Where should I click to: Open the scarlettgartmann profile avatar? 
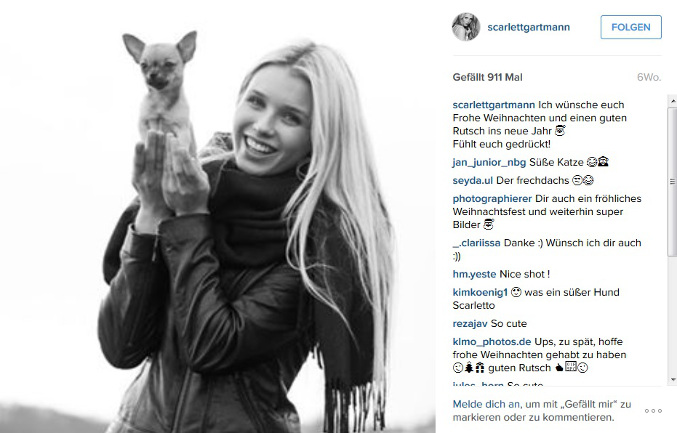[x=465, y=27]
